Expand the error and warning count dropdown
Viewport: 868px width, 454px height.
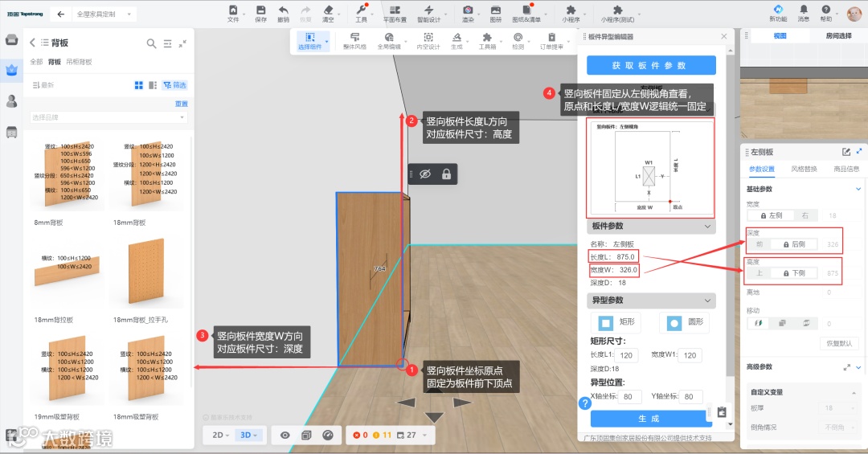tap(424, 436)
